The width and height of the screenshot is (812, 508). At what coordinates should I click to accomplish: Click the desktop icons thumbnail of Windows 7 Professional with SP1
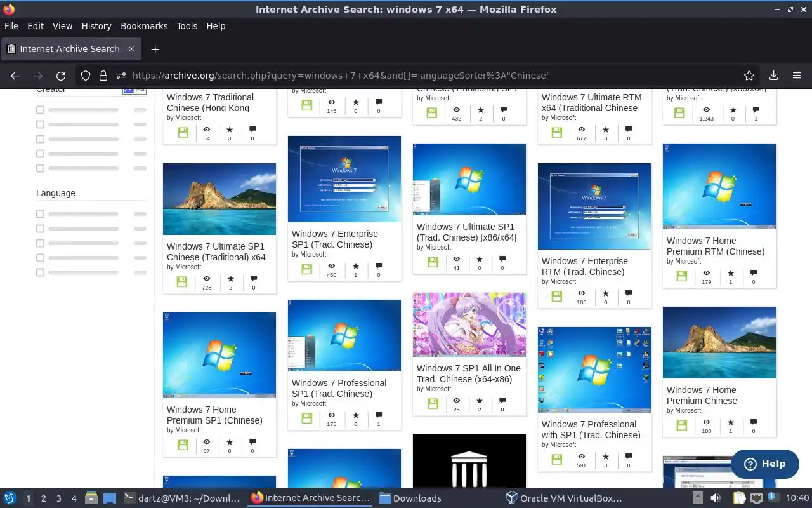(x=594, y=370)
